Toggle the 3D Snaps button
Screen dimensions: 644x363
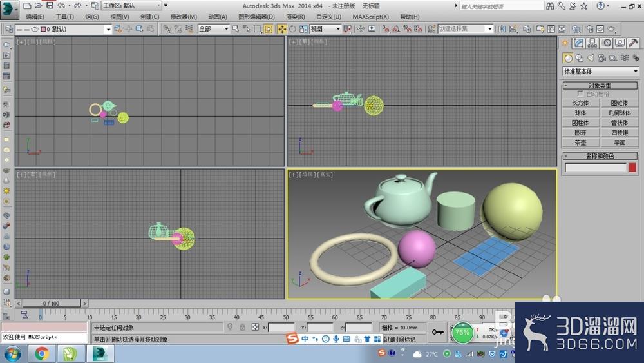coord(385,29)
